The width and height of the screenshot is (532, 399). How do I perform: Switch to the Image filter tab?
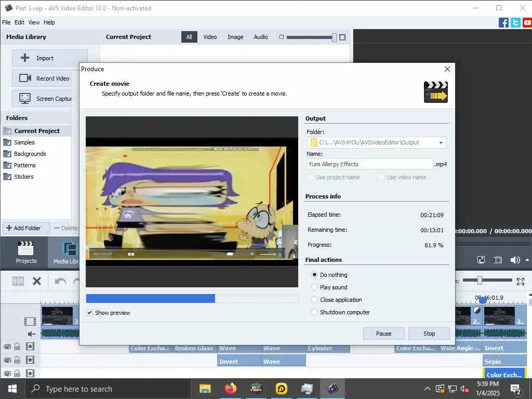(235, 37)
